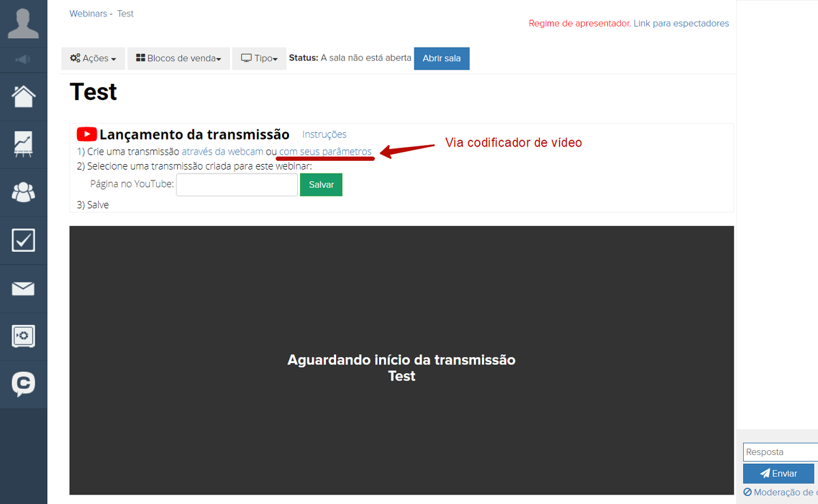This screenshot has height=504, width=818.
Task: Click the Página no YouTube input field
Action: pyautogui.click(x=237, y=185)
